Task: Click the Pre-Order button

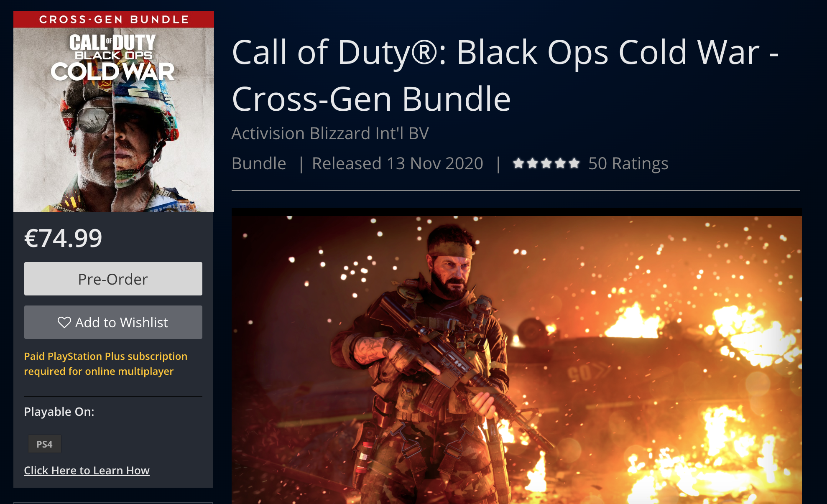Action: coord(113,279)
